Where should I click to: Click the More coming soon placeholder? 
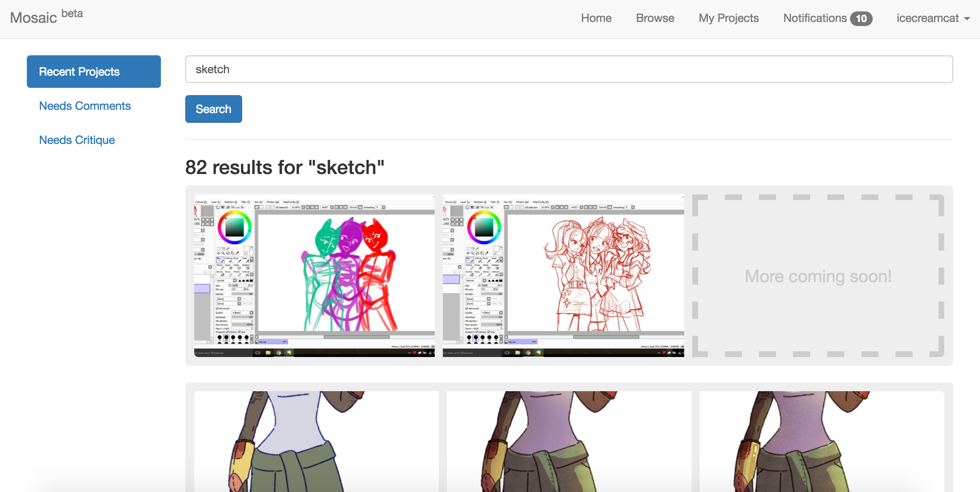[x=818, y=276]
